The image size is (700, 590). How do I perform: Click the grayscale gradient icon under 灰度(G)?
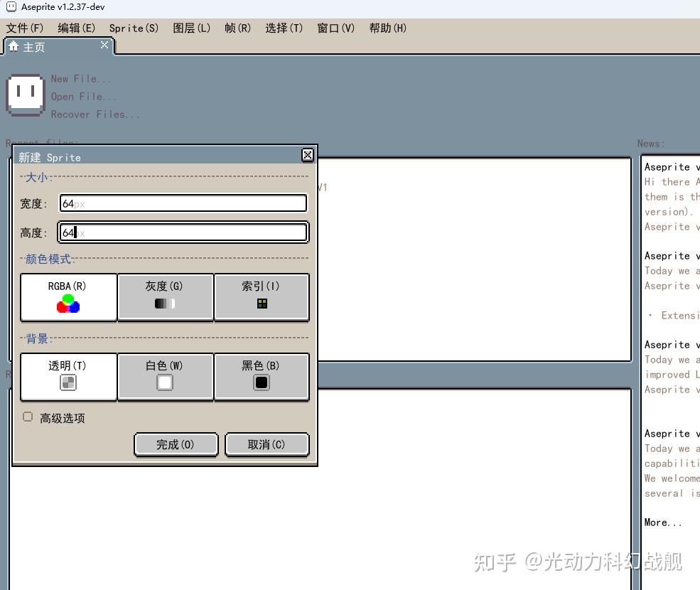164,304
